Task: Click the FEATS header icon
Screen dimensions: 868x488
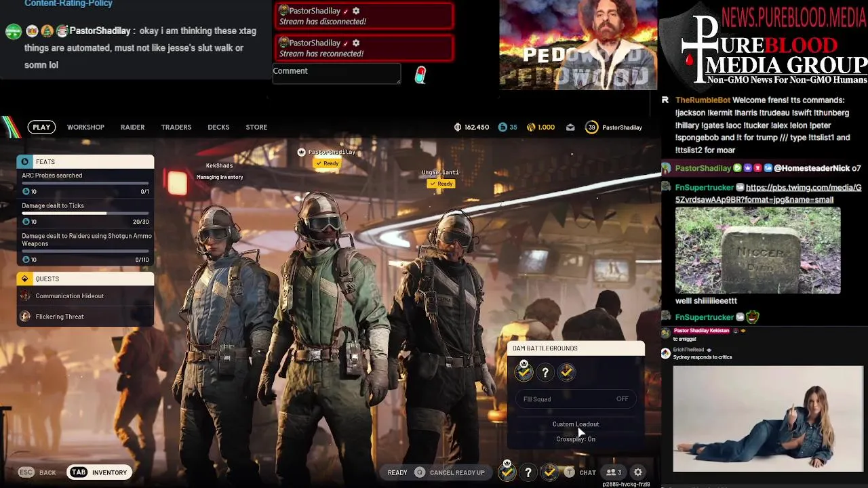Action: 25,161
